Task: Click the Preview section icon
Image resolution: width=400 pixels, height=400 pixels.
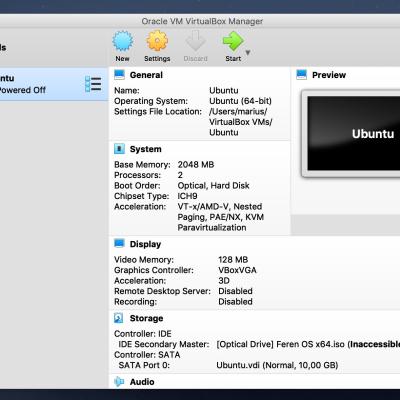Action: 301,75
